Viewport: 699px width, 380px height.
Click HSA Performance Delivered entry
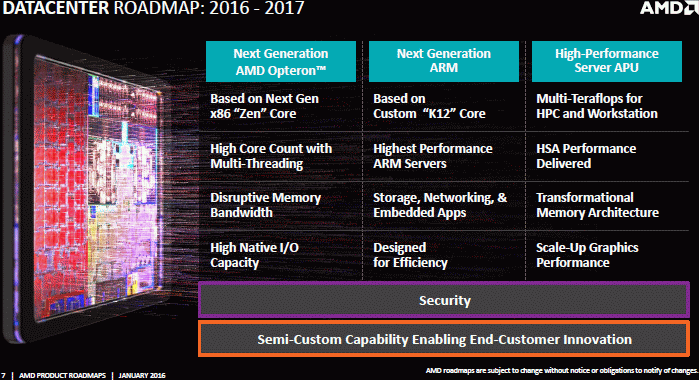[586, 156]
